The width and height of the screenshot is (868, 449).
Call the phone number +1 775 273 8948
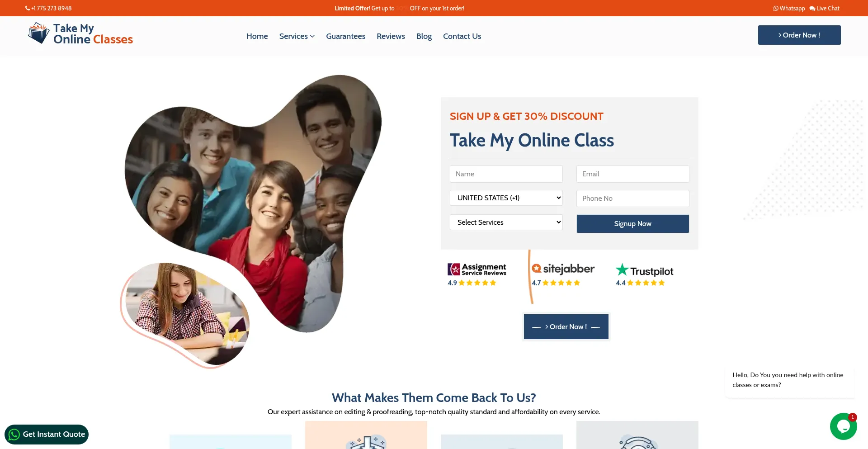pyautogui.click(x=48, y=8)
